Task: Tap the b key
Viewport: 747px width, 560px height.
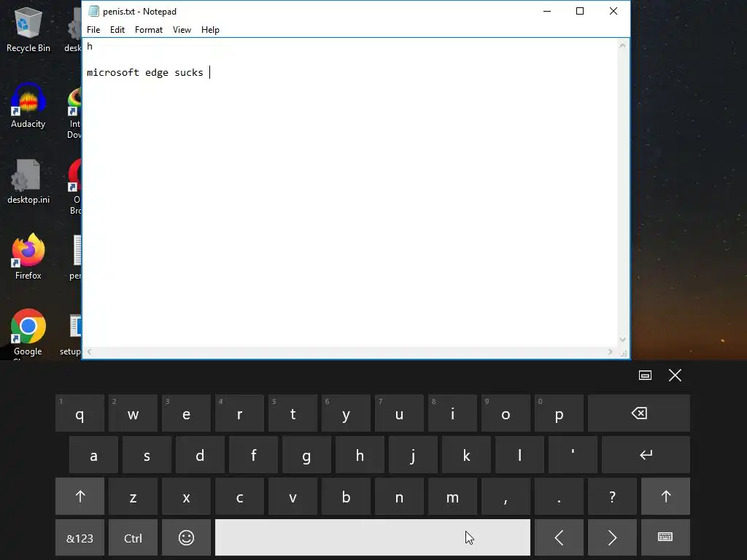Action: tap(346, 496)
